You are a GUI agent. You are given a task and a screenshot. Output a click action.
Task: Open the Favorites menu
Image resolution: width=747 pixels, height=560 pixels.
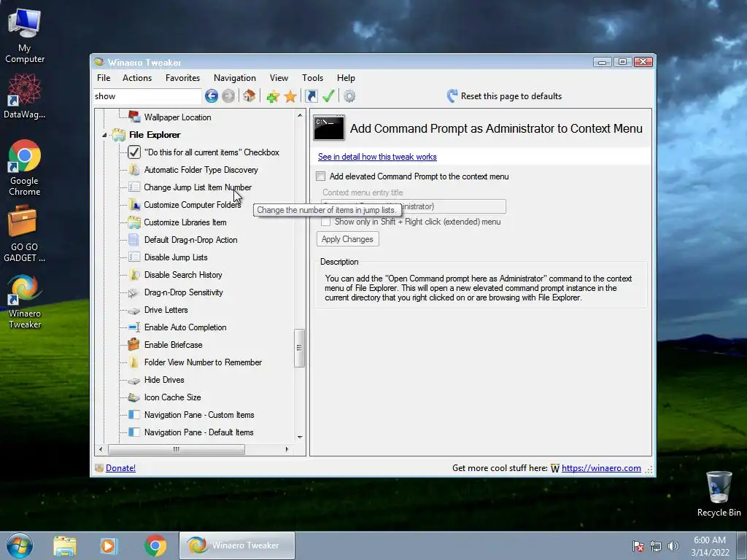tap(182, 77)
